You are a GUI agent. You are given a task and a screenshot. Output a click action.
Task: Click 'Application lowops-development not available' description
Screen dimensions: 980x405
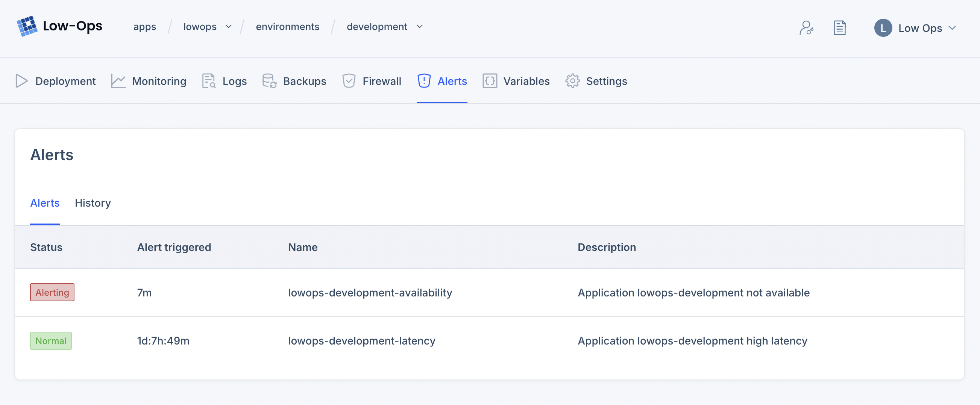pos(693,293)
